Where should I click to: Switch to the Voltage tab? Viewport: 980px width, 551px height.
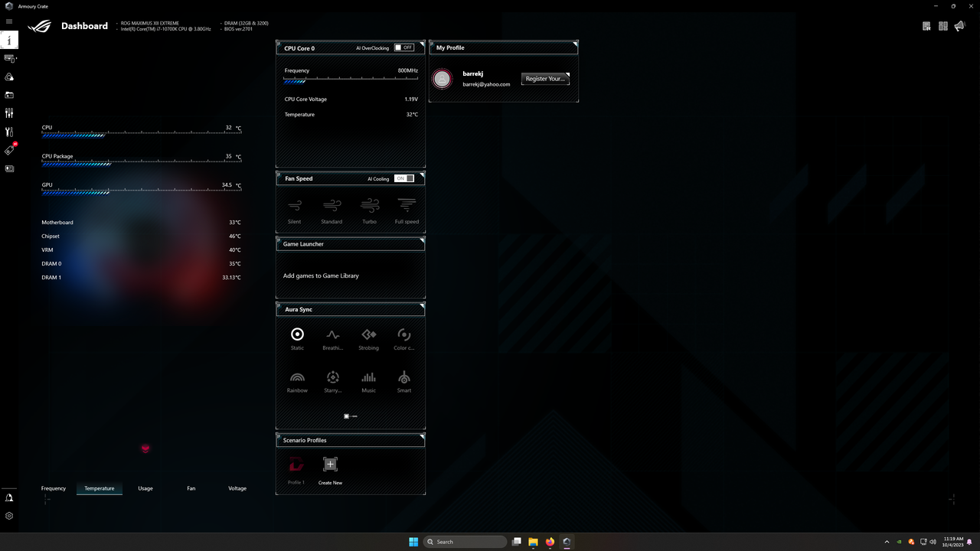tap(237, 488)
